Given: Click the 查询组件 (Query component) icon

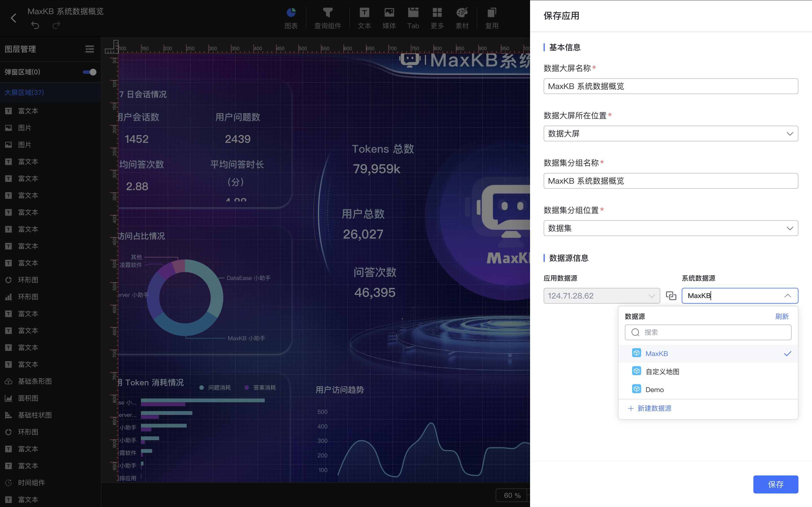Looking at the screenshot, I should [328, 17].
